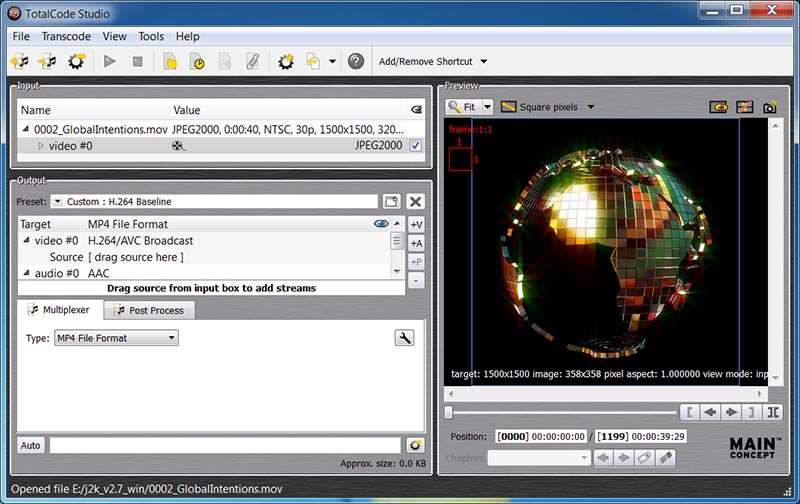The width and height of the screenshot is (800, 504).
Task: Open Help via question mark icon
Action: click(x=356, y=61)
